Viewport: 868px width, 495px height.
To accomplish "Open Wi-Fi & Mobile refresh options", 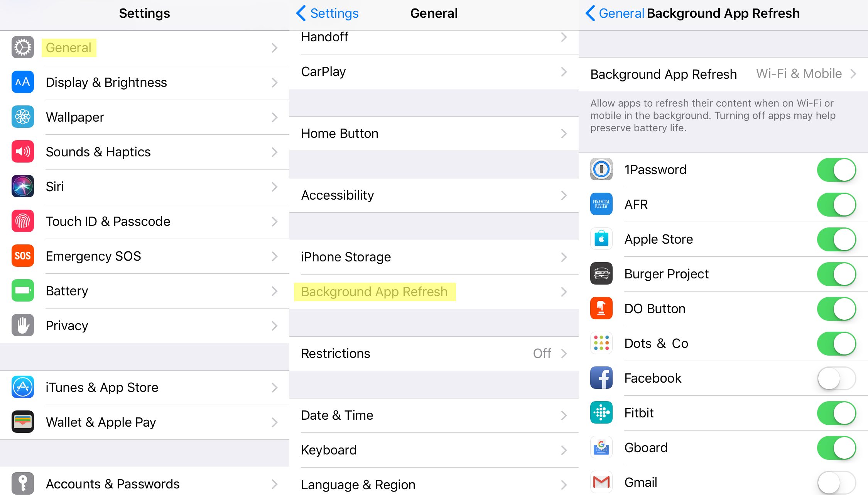I will [806, 74].
